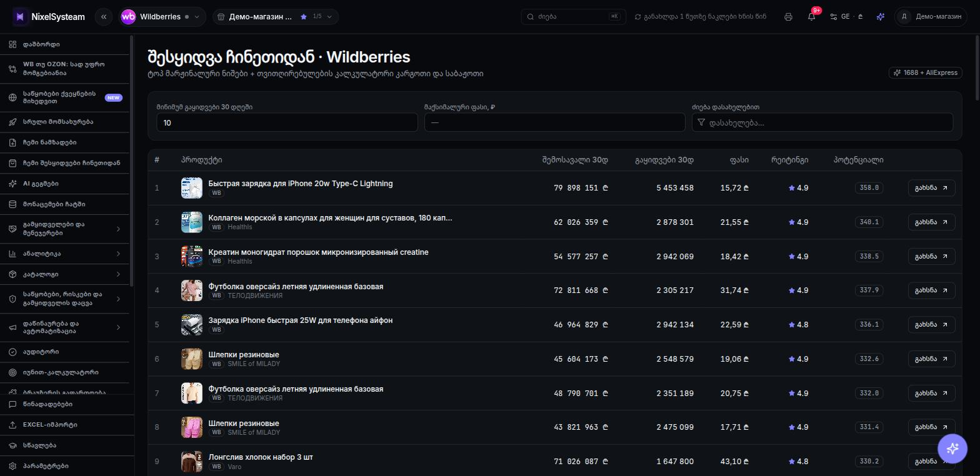980x476 pixels.
Task: Click გახსნა for Лонгслив хлопок набор row
Action: [931, 462]
